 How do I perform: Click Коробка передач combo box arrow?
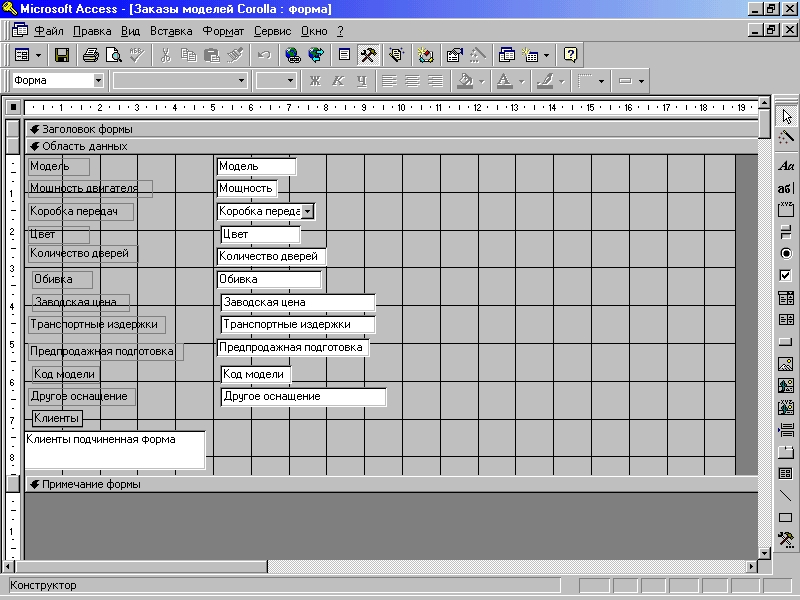(x=308, y=211)
